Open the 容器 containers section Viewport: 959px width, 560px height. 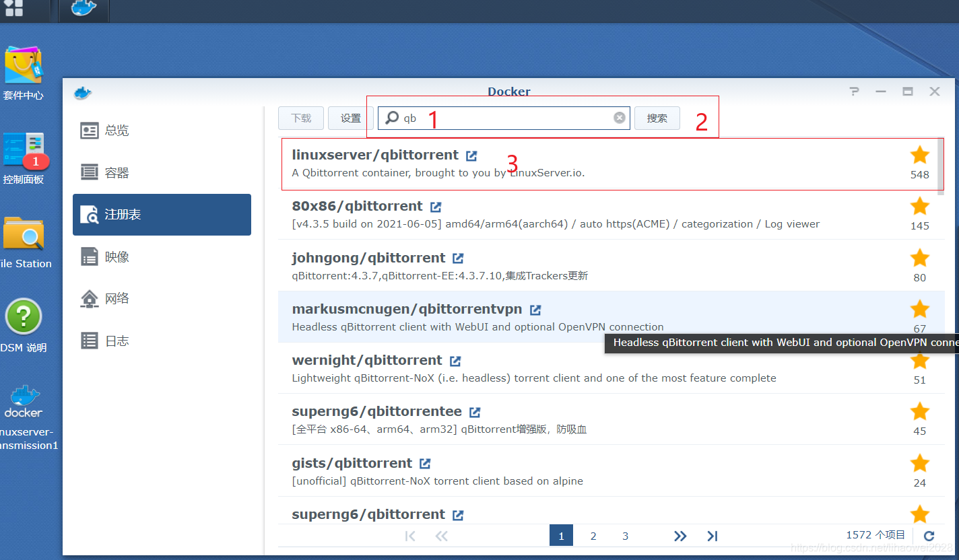[x=162, y=173]
